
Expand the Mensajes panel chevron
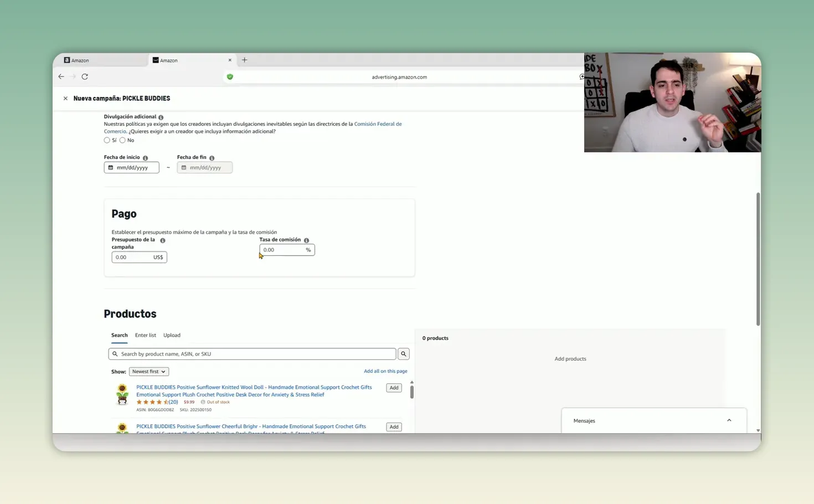pyautogui.click(x=729, y=420)
